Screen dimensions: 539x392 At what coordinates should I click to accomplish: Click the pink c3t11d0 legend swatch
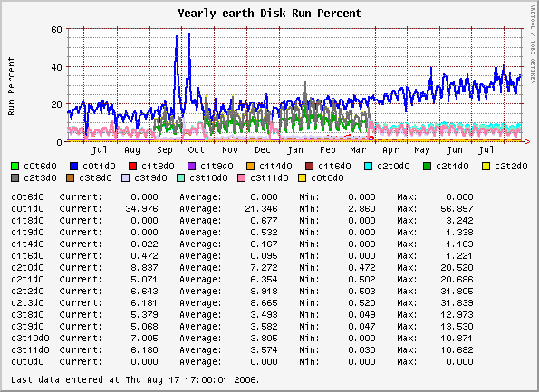(241, 178)
